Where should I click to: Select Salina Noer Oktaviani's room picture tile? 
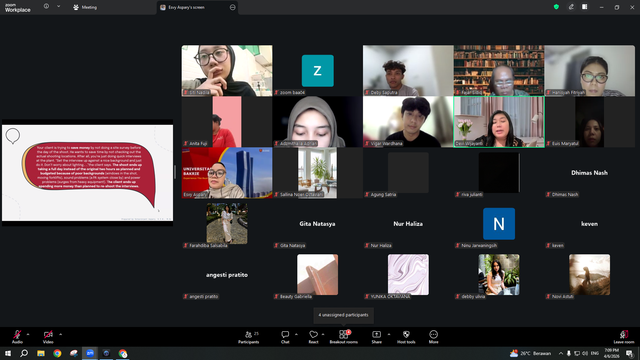318,173
